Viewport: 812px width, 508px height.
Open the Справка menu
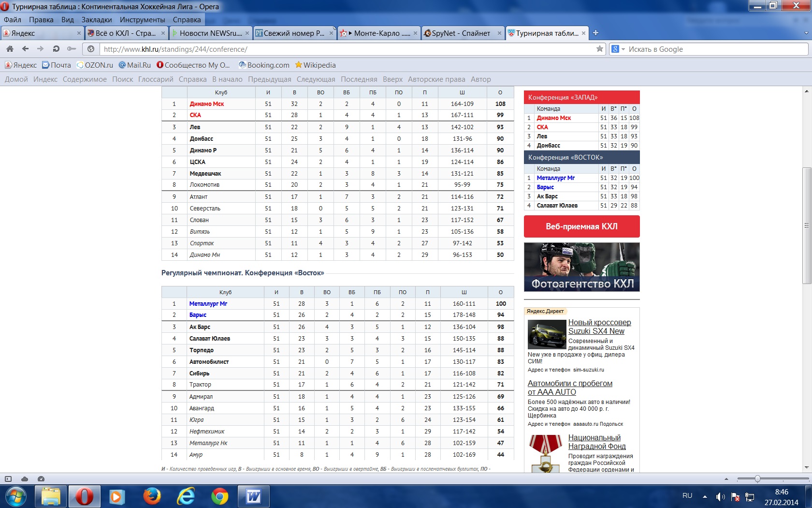[x=187, y=20]
